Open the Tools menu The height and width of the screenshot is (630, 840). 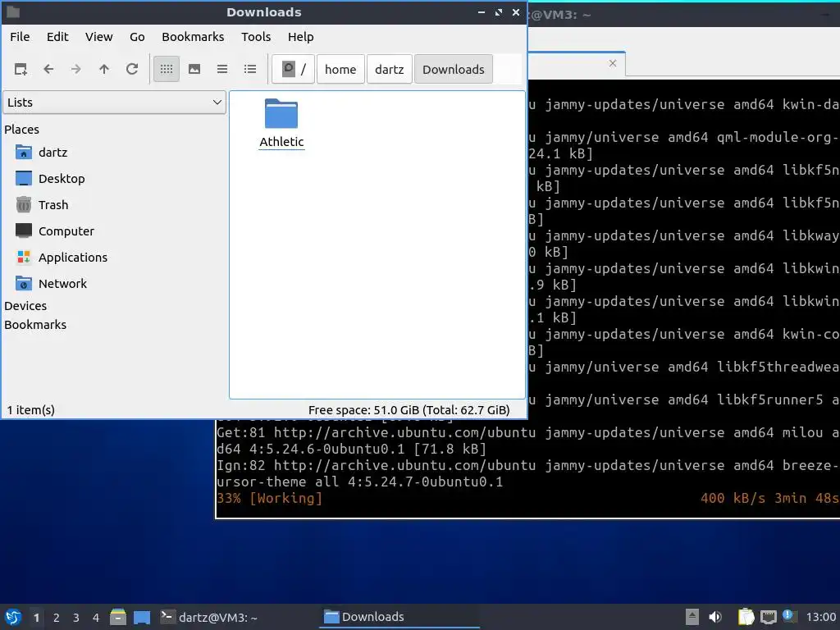pyautogui.click(x=256, y=37)
